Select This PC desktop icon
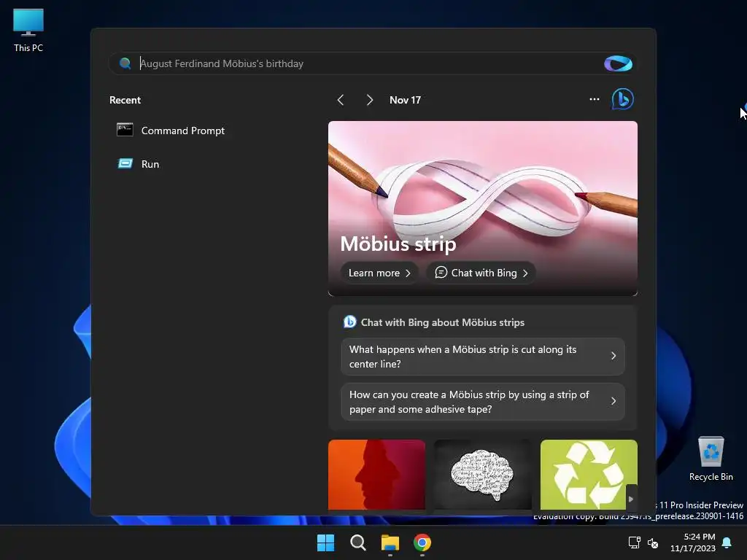Image resolution: width=747 pixels, height=560 pixels. [28, 31]
